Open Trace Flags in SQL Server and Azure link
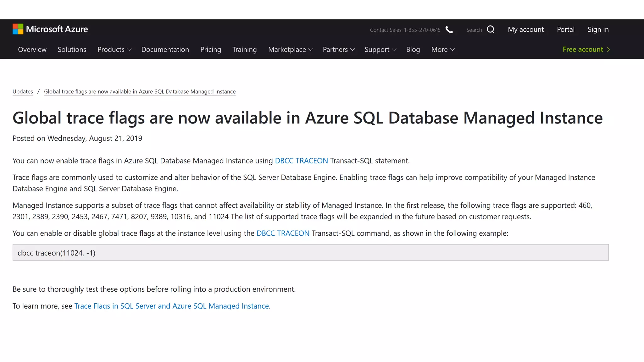Viewport: 644px width, 362px height. pyautogui.click(x=171, y=306)
